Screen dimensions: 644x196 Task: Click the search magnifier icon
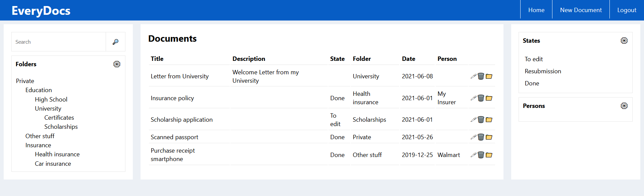(115, 42)
